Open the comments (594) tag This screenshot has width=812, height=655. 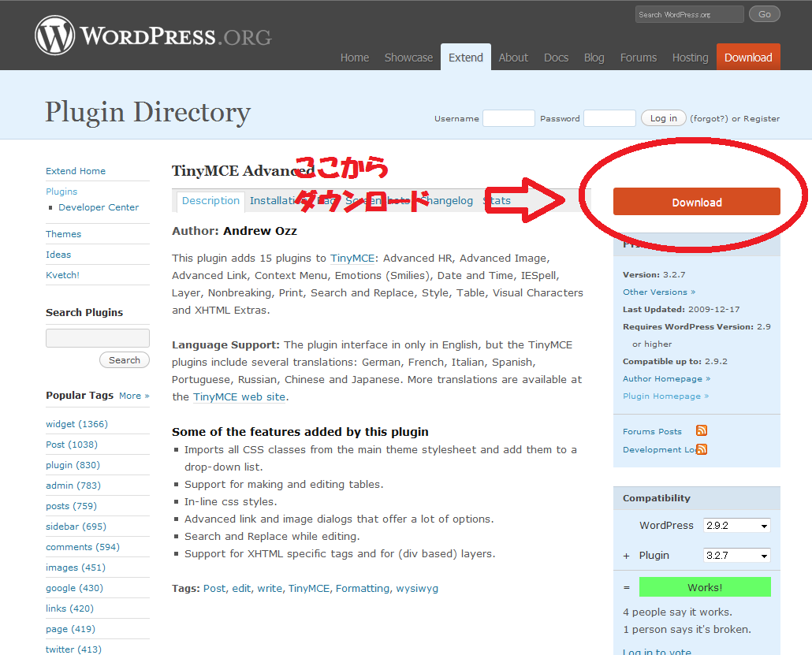point(83,547)
